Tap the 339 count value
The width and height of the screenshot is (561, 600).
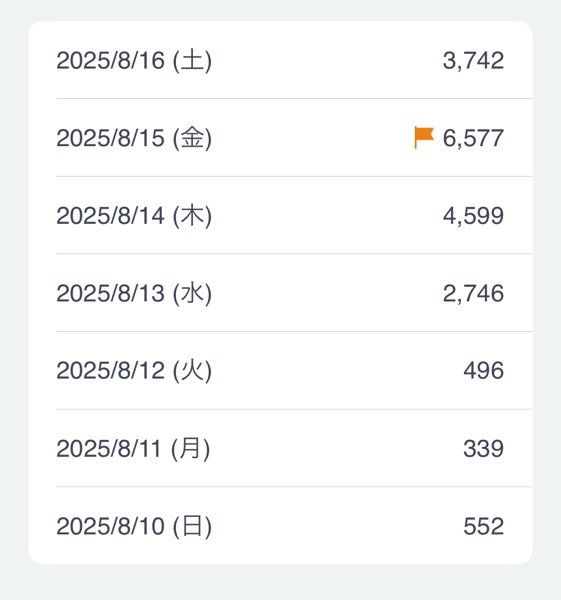(483, 448)
